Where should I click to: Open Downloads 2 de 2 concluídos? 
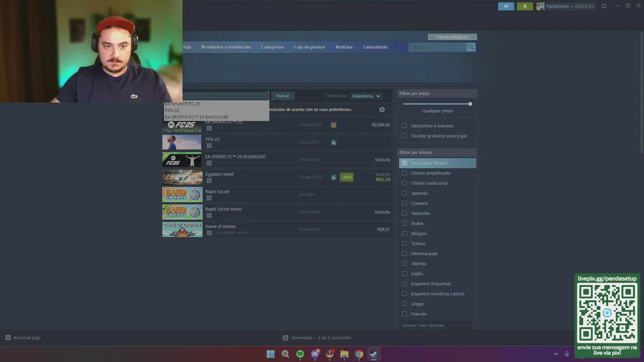click(x=321, y=338)
